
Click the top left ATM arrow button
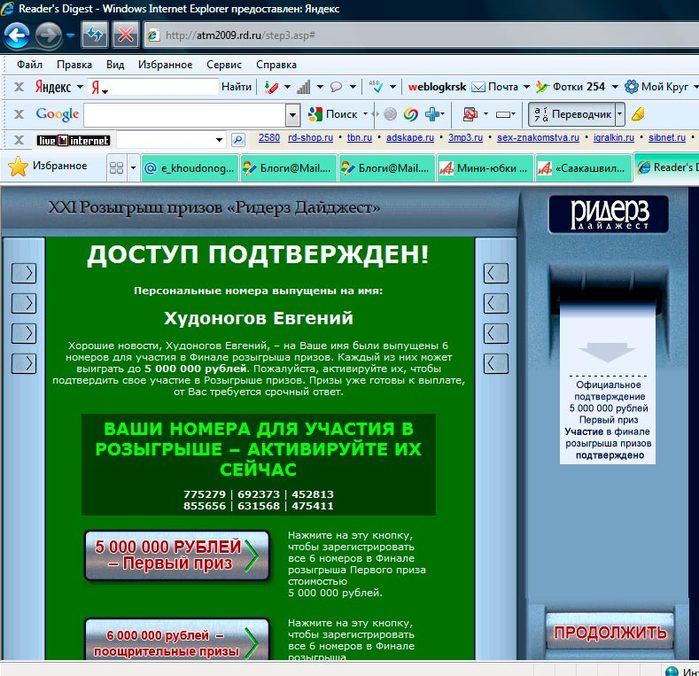(x=24, y=273)
